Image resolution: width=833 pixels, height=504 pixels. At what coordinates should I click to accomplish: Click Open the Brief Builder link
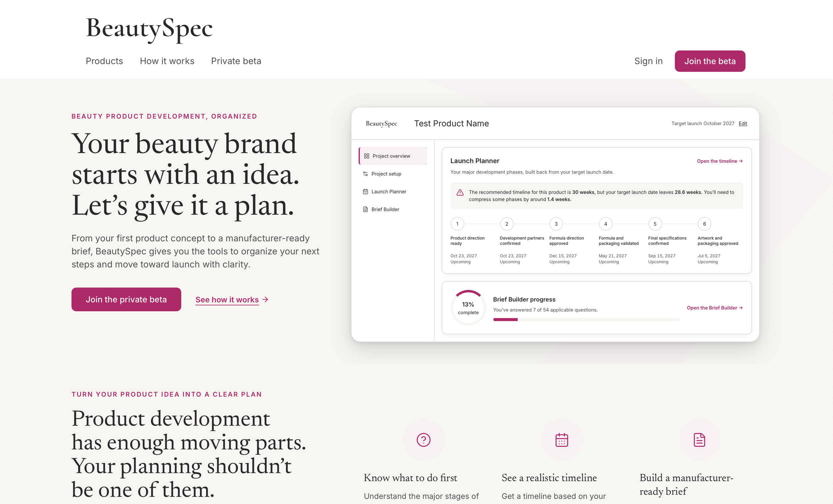pos(714,308)
